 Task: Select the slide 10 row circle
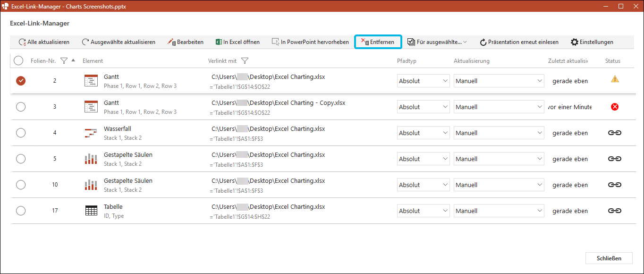click(21, 185)
